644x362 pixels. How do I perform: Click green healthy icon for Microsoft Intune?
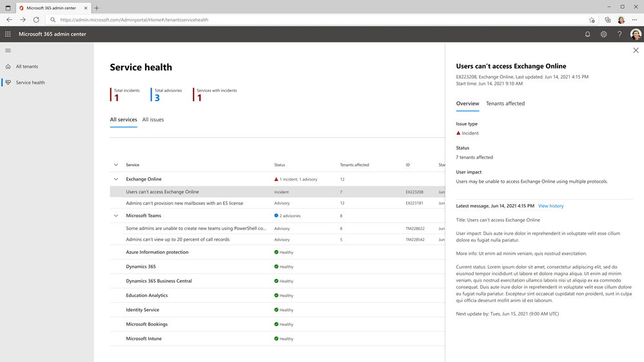tap(276, 339)
